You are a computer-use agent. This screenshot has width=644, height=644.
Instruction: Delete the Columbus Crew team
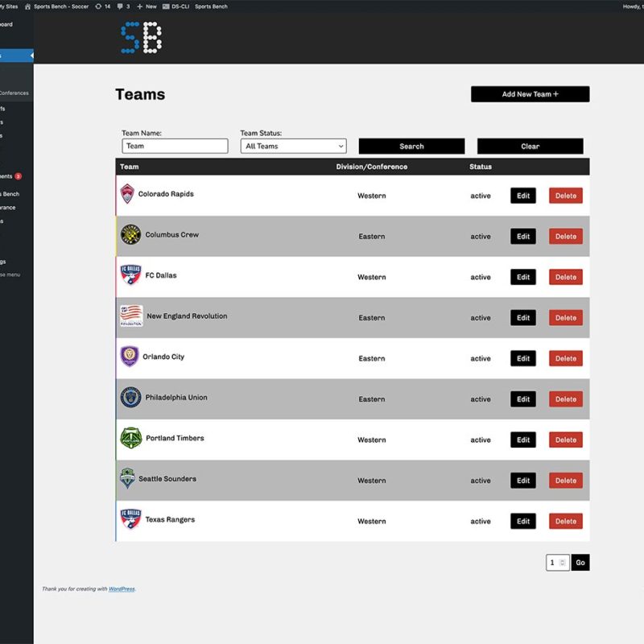tap(566, 236)
